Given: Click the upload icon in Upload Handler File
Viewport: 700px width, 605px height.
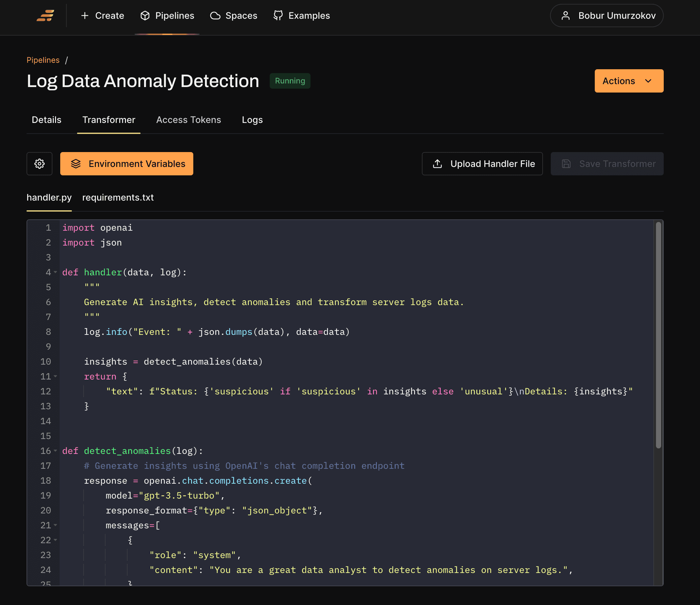Looking at the screenshot, I should [x=437, y=164].
